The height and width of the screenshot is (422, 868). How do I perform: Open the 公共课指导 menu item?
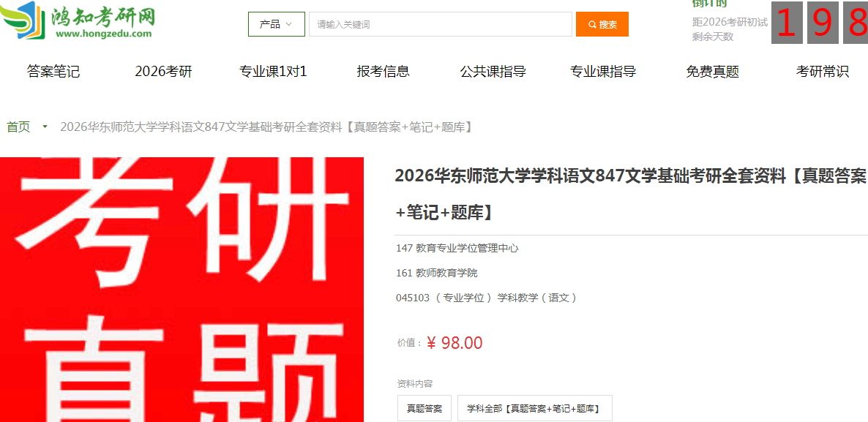coord(493,72)
